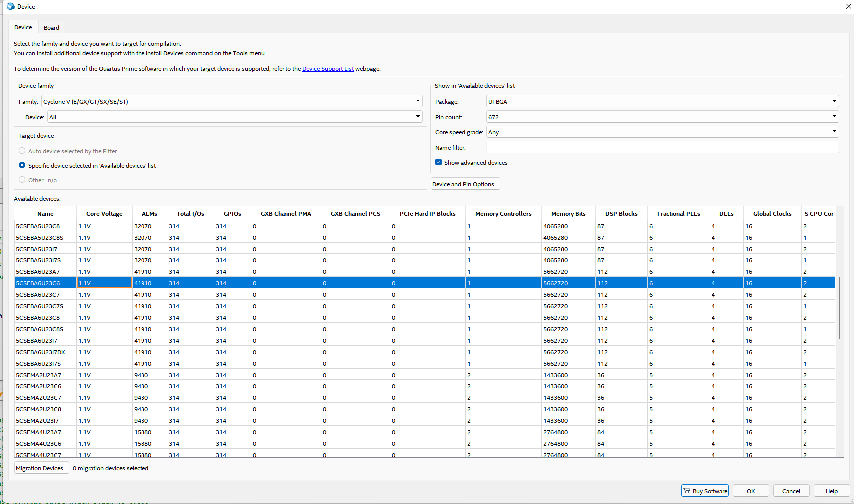
Task: Select device 5CSEMA2U23I7
Action: [x=425, y=420]
